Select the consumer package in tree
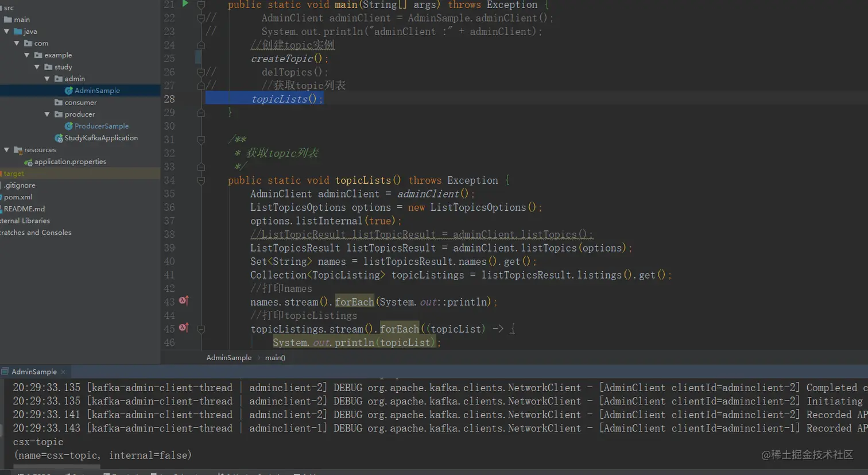The width and height of the screenshot is (868, 475). [80, 103]
